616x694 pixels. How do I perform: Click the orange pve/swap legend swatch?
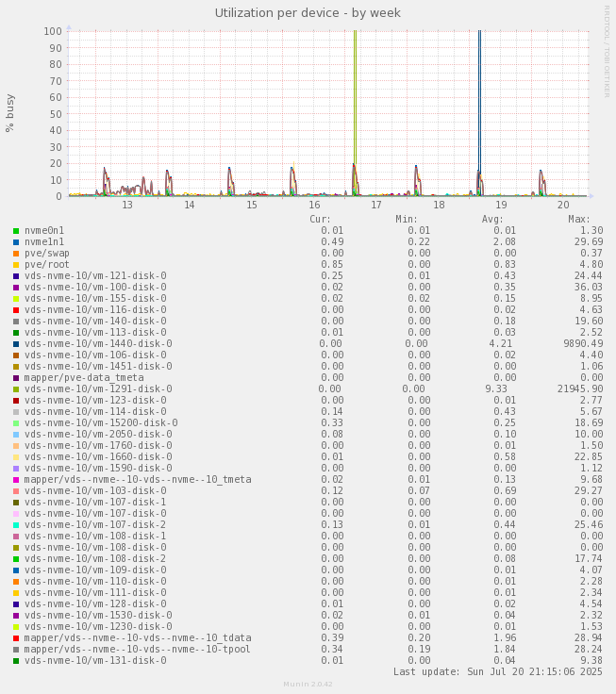16,254
